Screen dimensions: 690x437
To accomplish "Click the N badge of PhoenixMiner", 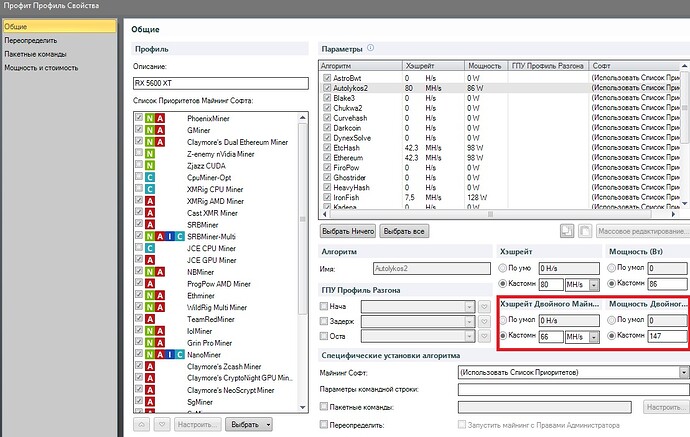I will (x=150, y=118).
